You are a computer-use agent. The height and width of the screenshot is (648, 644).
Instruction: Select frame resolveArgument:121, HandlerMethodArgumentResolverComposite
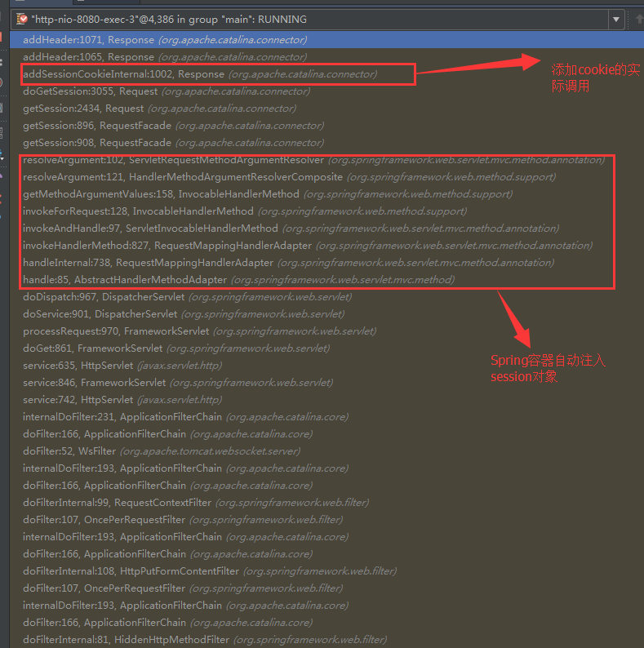(x=326, y=177)
